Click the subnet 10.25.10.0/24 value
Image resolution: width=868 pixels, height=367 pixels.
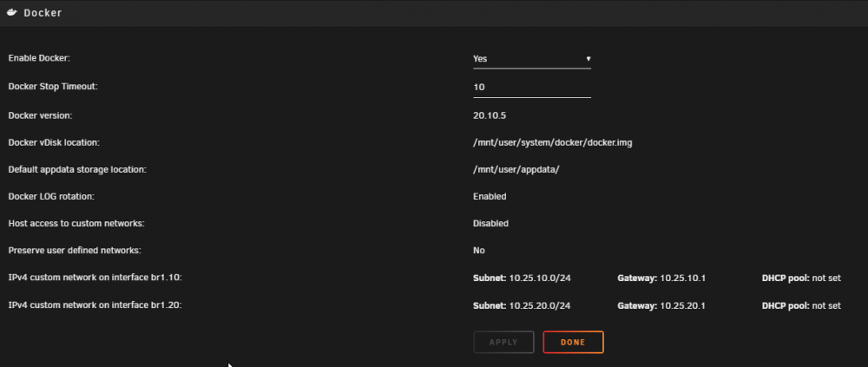point(540,278)
